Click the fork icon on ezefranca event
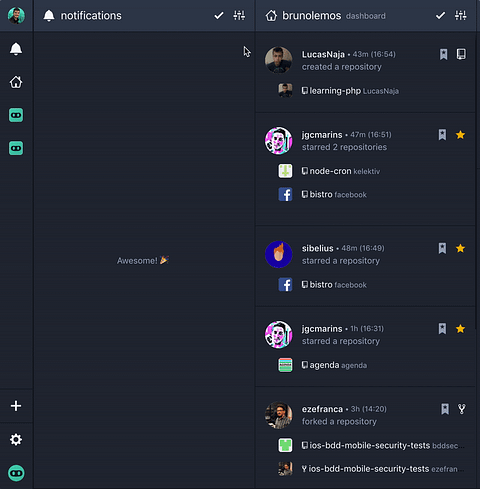This screenshot has width=480, height=489. pyautogui.click(x=462, y=409)
